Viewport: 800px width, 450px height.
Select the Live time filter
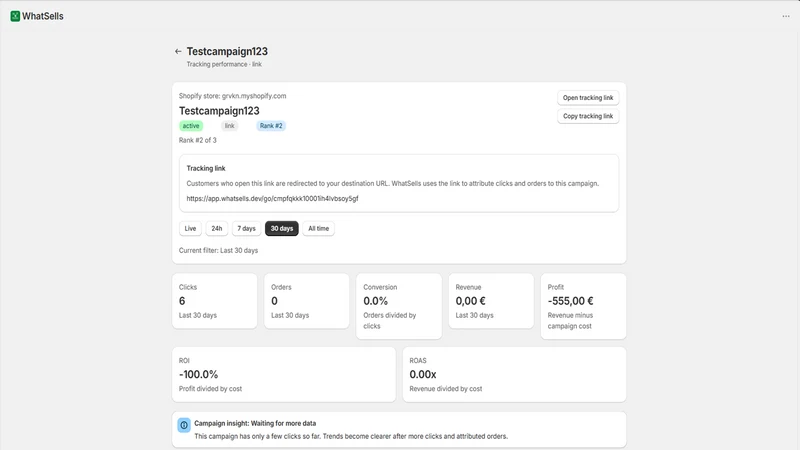(190, 229)
